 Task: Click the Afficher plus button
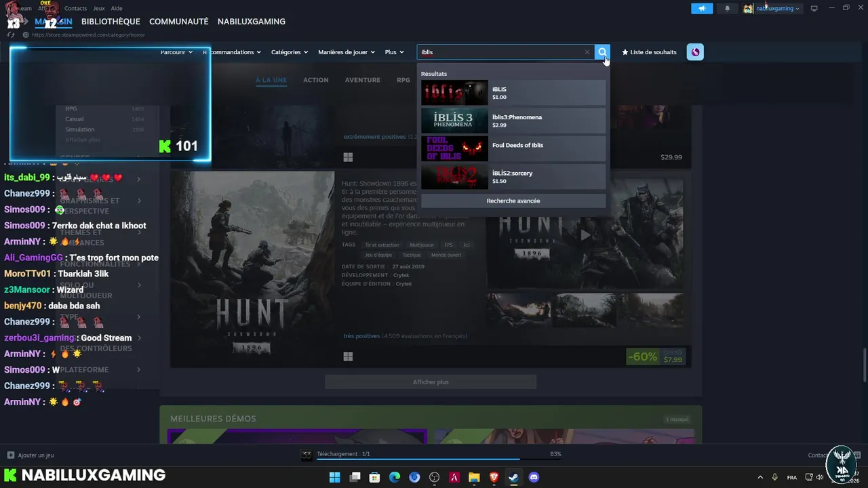(431, 382)
